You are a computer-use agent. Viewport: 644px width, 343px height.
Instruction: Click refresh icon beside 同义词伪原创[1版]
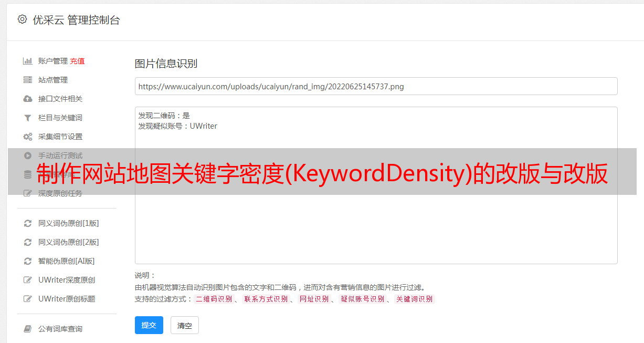[x=28, y=223]
